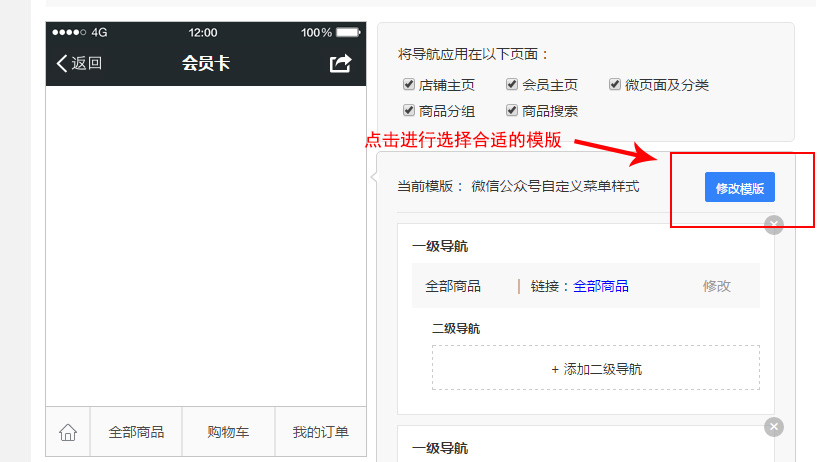The image size is (829, 462).
Task: Open 购物车 in the bottom navigation
Action: click(228, 433)
